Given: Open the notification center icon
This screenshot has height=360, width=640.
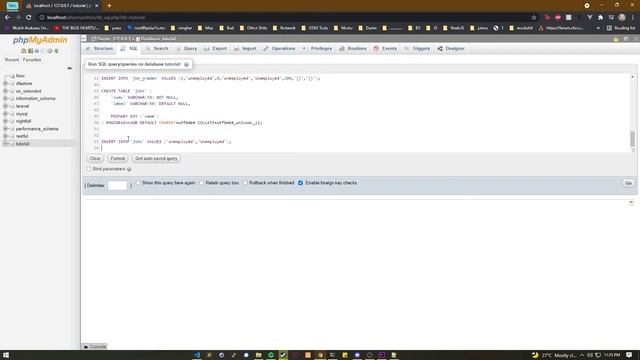Looking at the screenshot, I should pos(629,355).
